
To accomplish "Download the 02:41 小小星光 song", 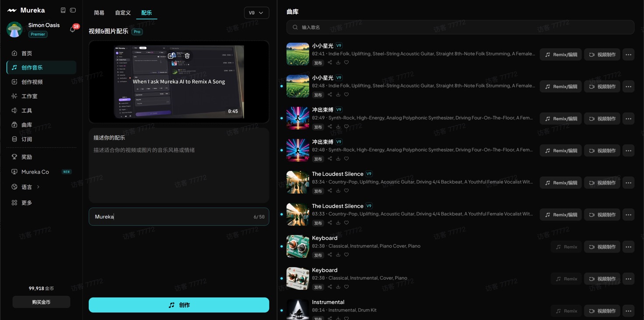I will coord(338,63).
